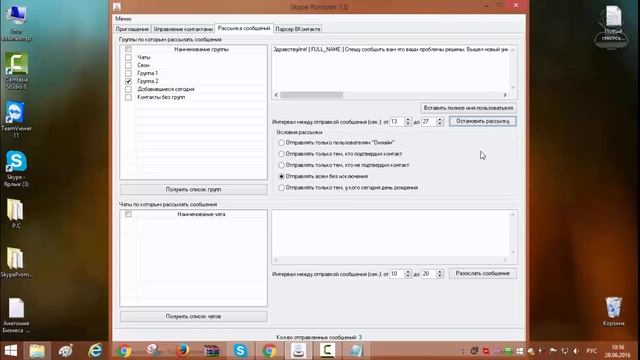Image resolution: width=640 pixels, height=360 pixels.
Task: Switch the РУС input language indicator
Action: pyautogui.click(x=591, y=351)
